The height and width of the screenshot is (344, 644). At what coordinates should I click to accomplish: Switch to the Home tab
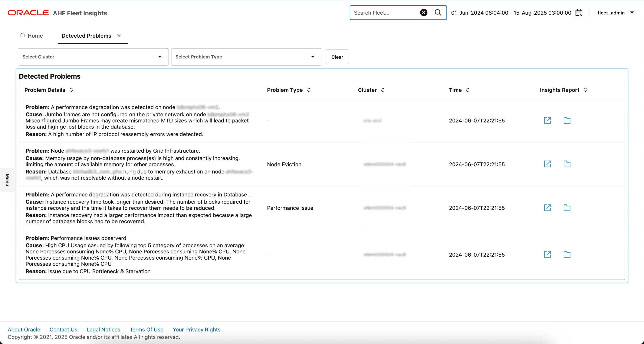(35, 36)
